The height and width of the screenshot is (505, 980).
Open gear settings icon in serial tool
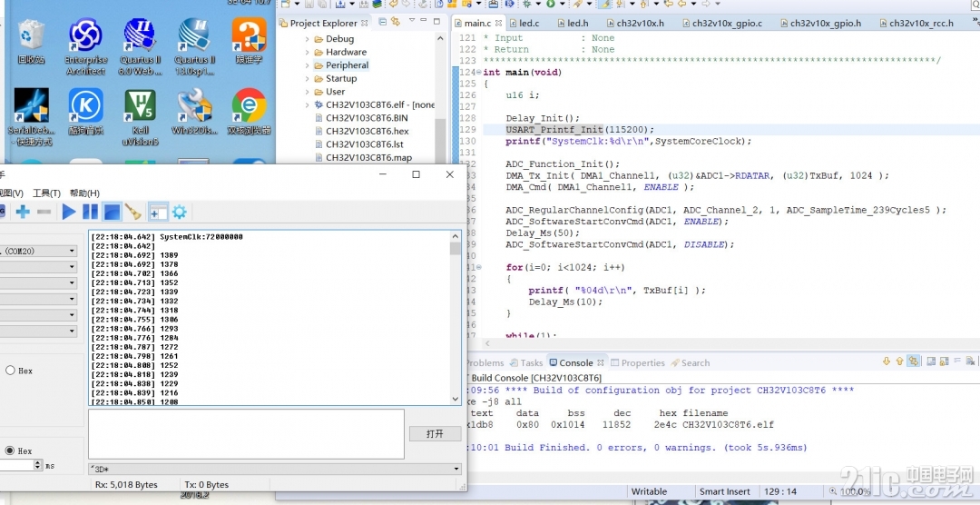[180, 212]
